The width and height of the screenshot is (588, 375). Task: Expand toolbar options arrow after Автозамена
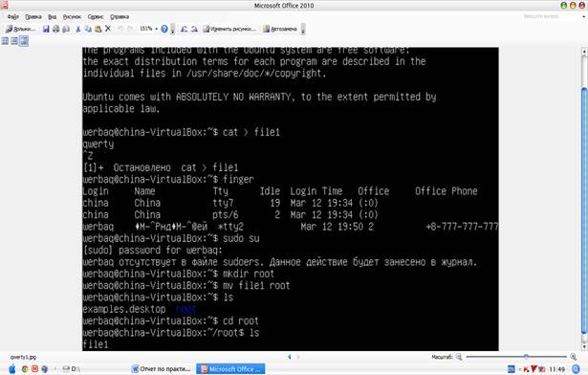click(x=303, y=30)
